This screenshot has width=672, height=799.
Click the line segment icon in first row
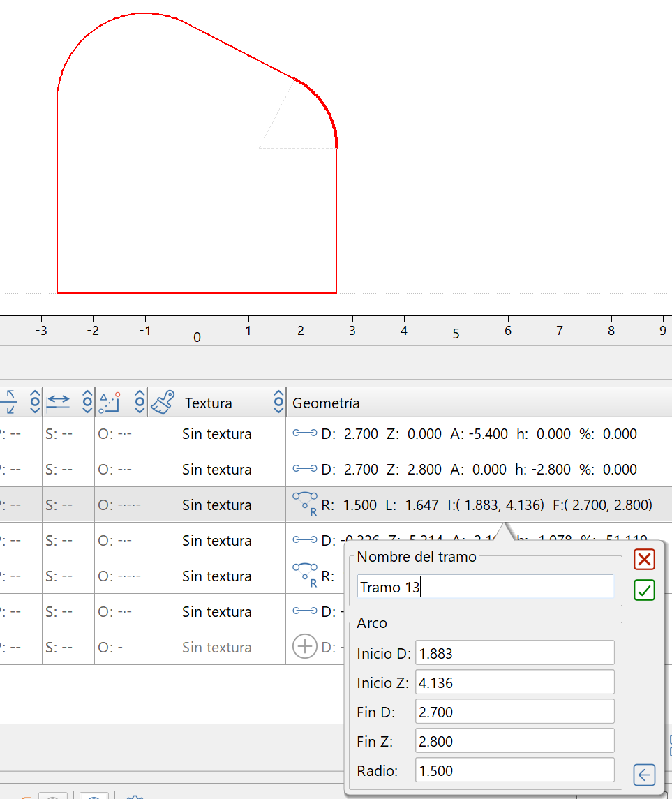[305, 433]
